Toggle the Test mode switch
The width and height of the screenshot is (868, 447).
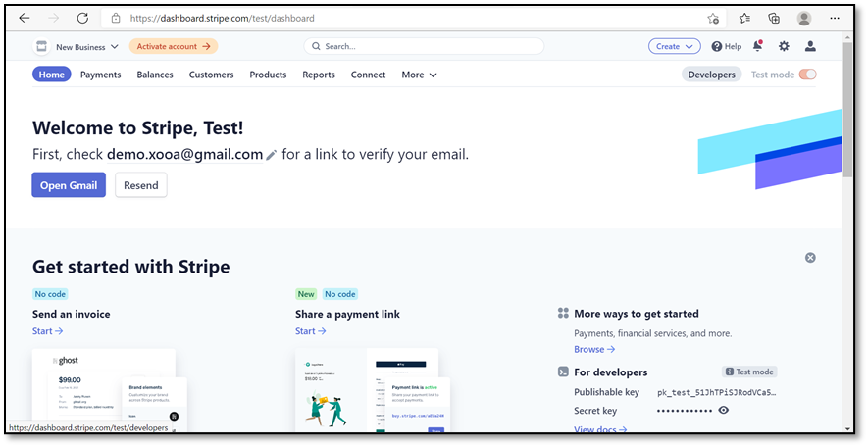click(807, 74)
